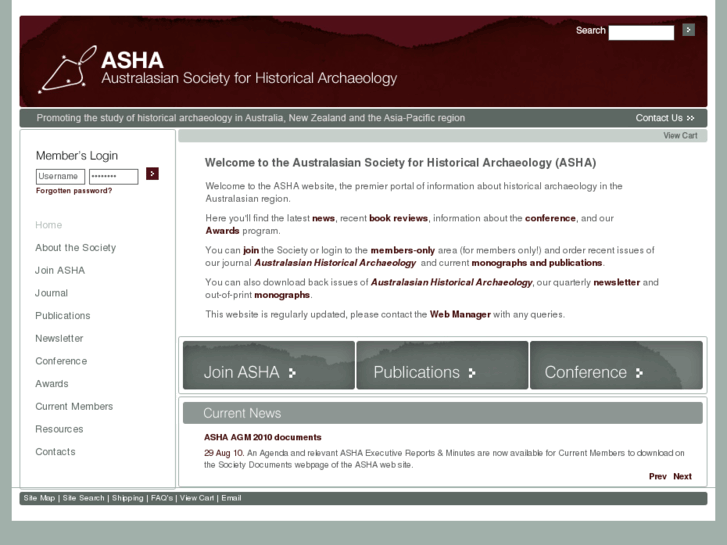Click the ASHA site title text
The height and width of the screenshot is (545, 727).
132,60
